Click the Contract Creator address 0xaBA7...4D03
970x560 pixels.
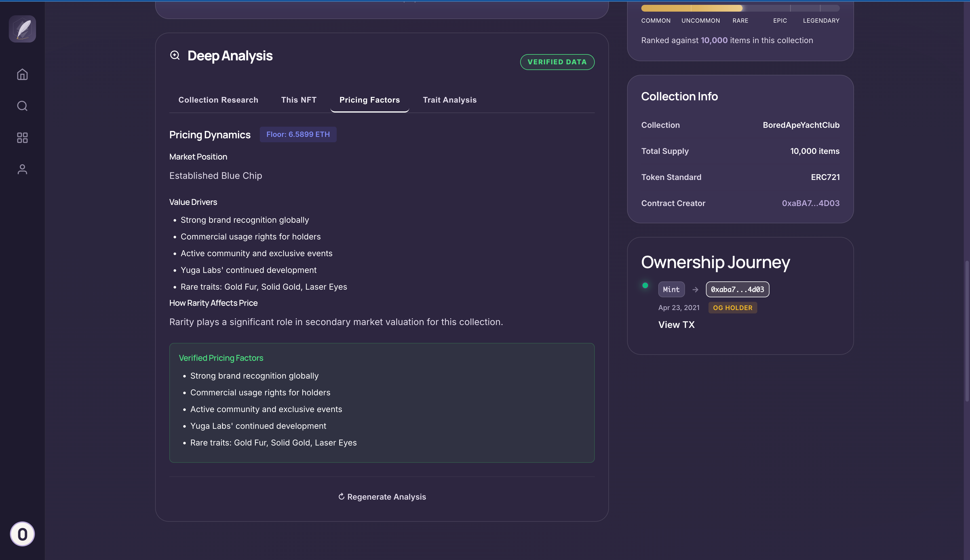click(810, 203)
